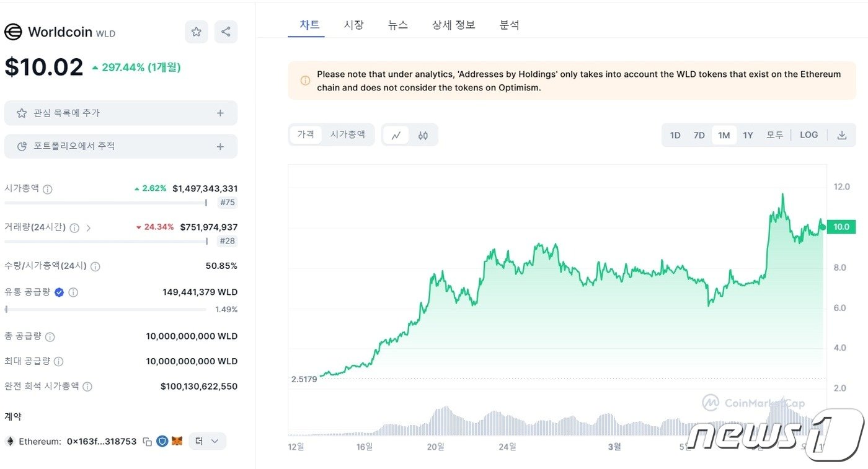Click plus icon on 포트폴리오에서 추적 row
868x469 pixels.
[x=220, y=146]
